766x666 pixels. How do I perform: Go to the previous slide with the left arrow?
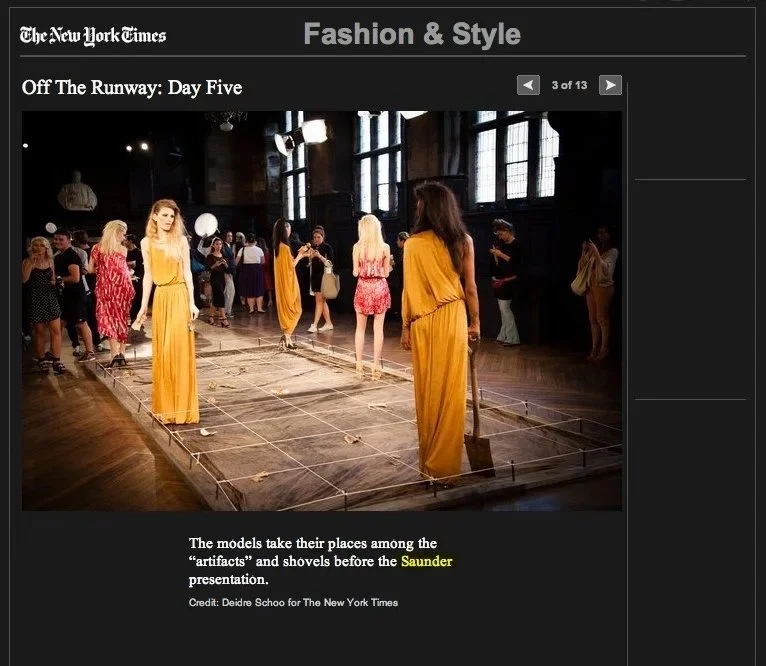[x=528, y=85]
